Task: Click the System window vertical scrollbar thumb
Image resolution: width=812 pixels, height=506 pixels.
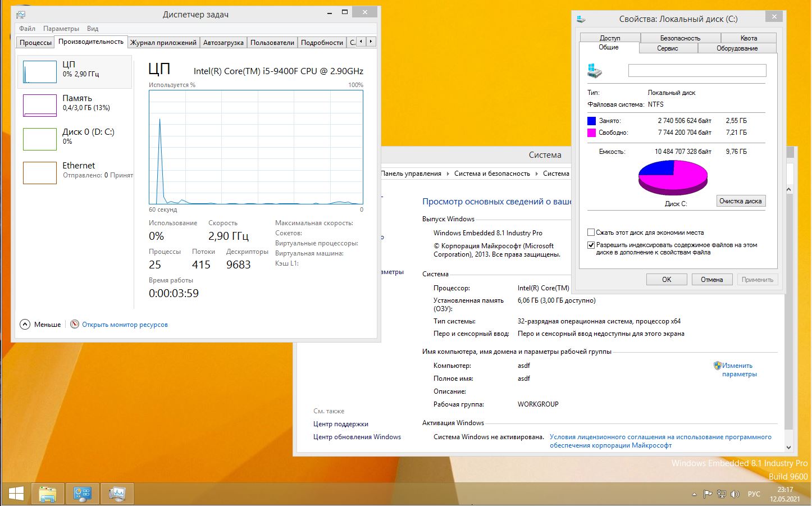Action: point(788,312)
